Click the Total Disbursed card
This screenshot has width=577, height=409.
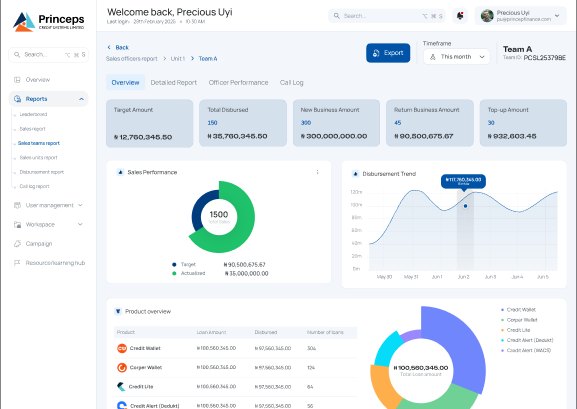coord(243,123)
